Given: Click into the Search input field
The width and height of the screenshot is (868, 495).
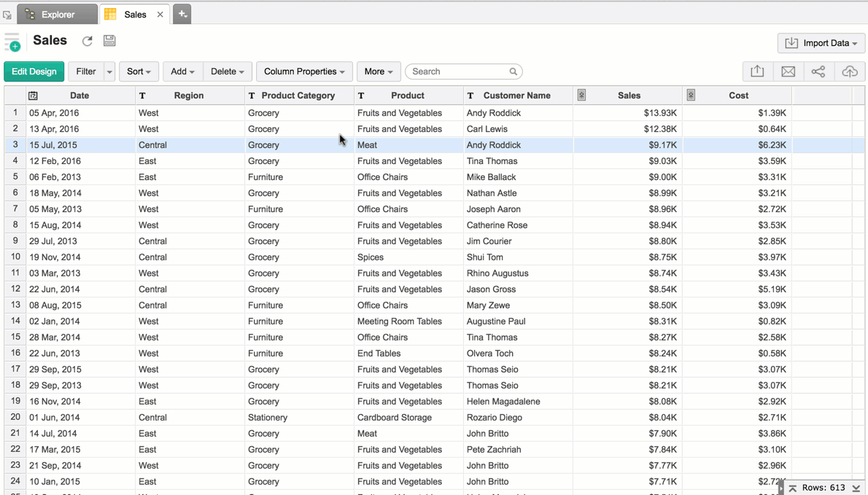Looking at the screenshot, I should [458, 71].
